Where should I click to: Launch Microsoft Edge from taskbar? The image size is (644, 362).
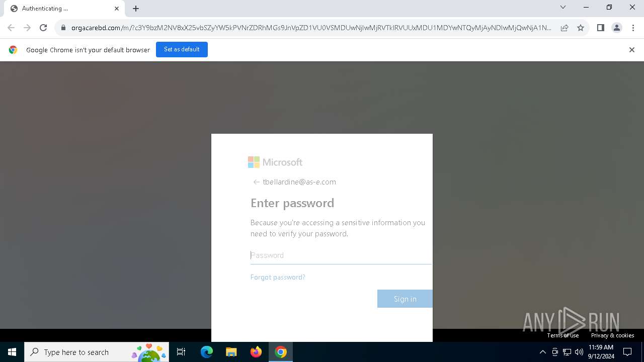[x=207, y=352]
